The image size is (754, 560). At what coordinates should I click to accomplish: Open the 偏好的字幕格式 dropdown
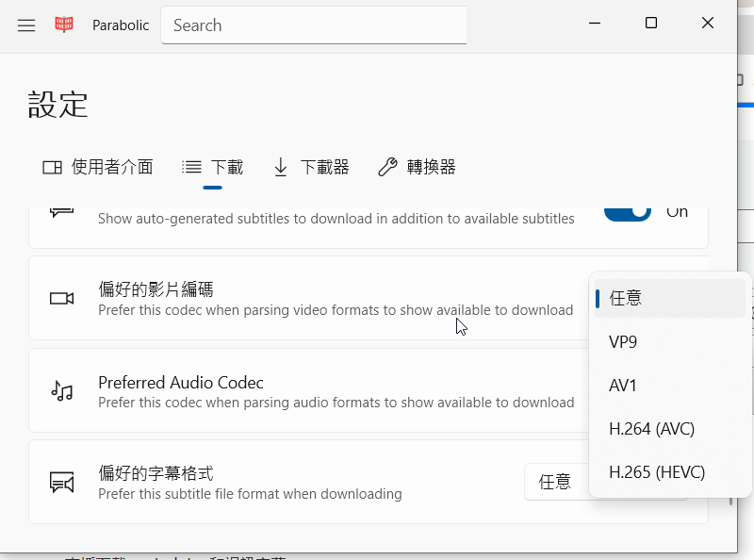click(x=556, y=482)
